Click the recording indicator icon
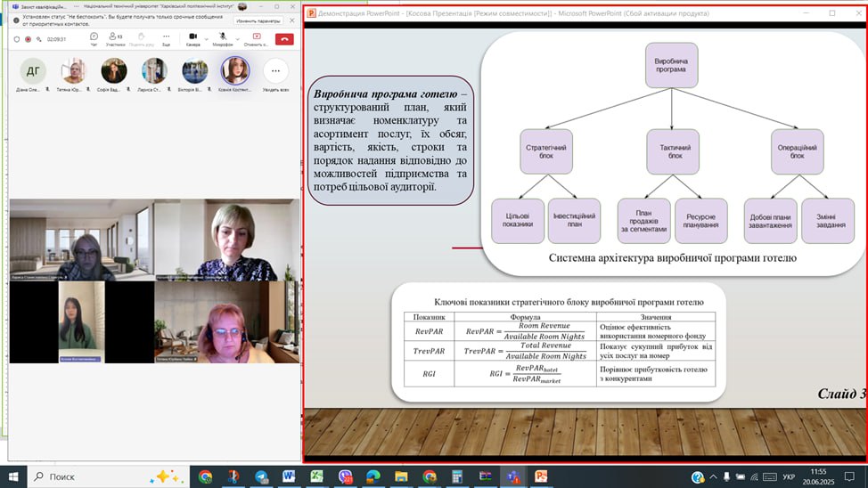Viewport: 868px width, 488px height. pyautogui.click(x=29, y=39)
